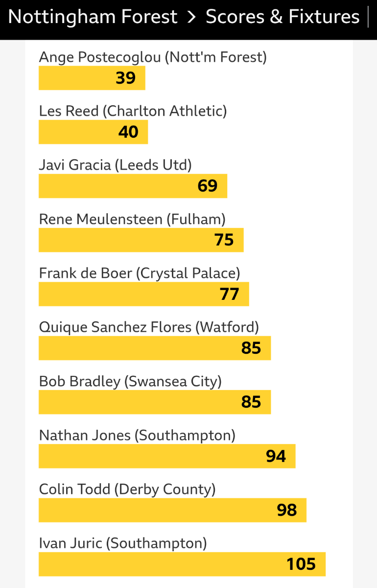Click the yellow bar showing 77
377x588 pixels.
pyautogui.click(x=143, y=294)
